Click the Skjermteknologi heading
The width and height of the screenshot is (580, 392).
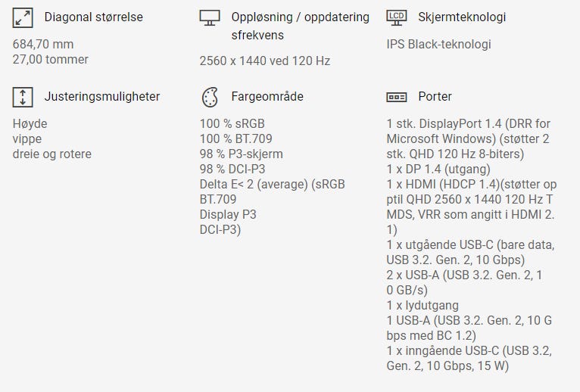coord(462,17)
